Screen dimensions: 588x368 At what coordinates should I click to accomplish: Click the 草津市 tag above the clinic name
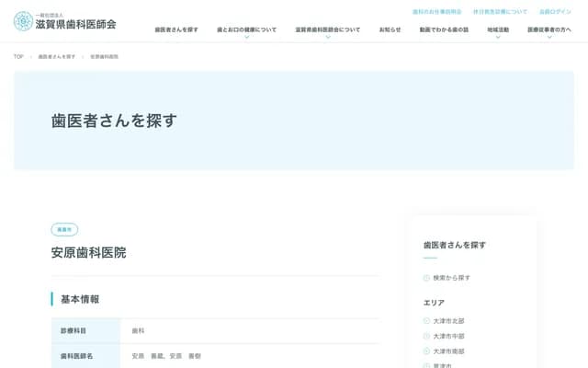click(x=64, y=229)
